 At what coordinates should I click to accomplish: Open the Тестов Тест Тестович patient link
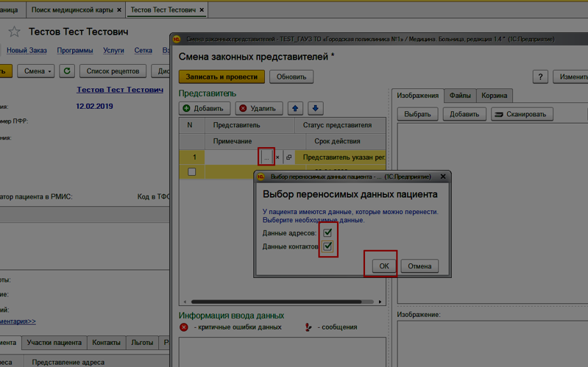pos(119,90)
